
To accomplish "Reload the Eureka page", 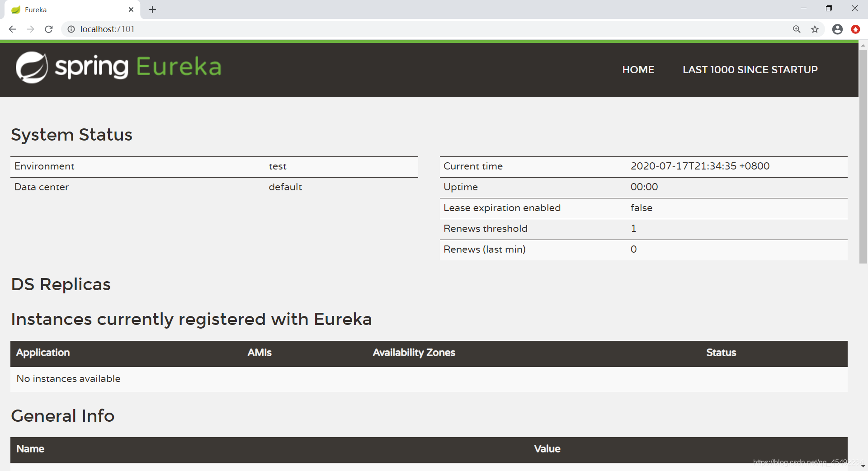I will click(49, 29).
